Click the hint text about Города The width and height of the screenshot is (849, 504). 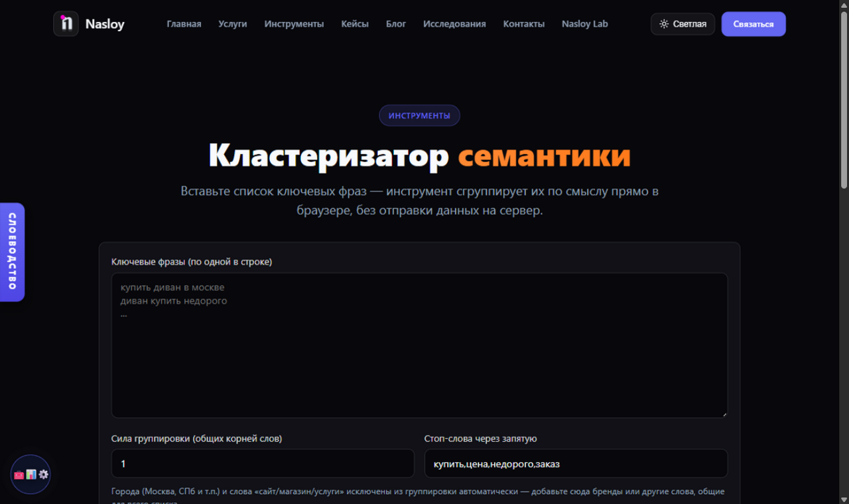point(418,497)
